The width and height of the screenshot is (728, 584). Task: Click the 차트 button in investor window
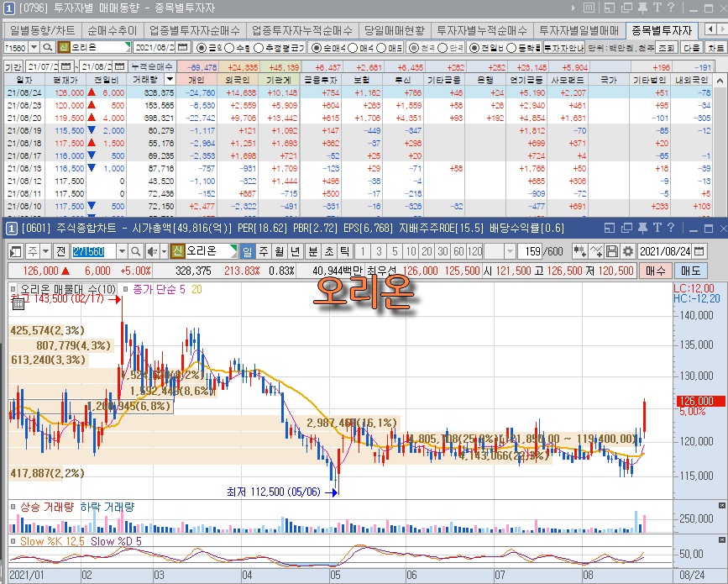[x=716, y=47]
